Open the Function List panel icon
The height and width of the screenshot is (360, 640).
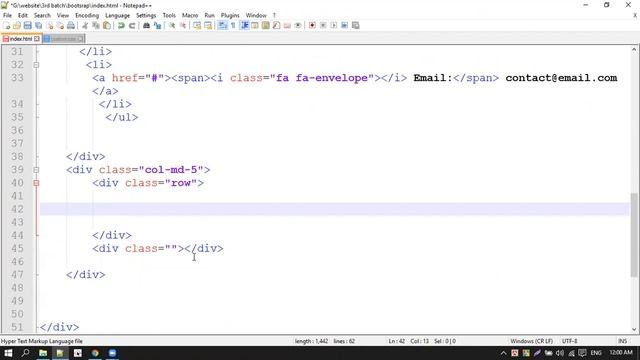point(276,25)
